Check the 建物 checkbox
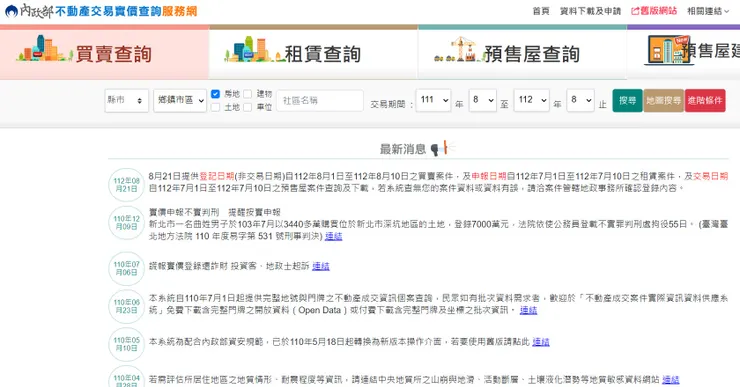The image size is (740, 387). pos(247,94)
